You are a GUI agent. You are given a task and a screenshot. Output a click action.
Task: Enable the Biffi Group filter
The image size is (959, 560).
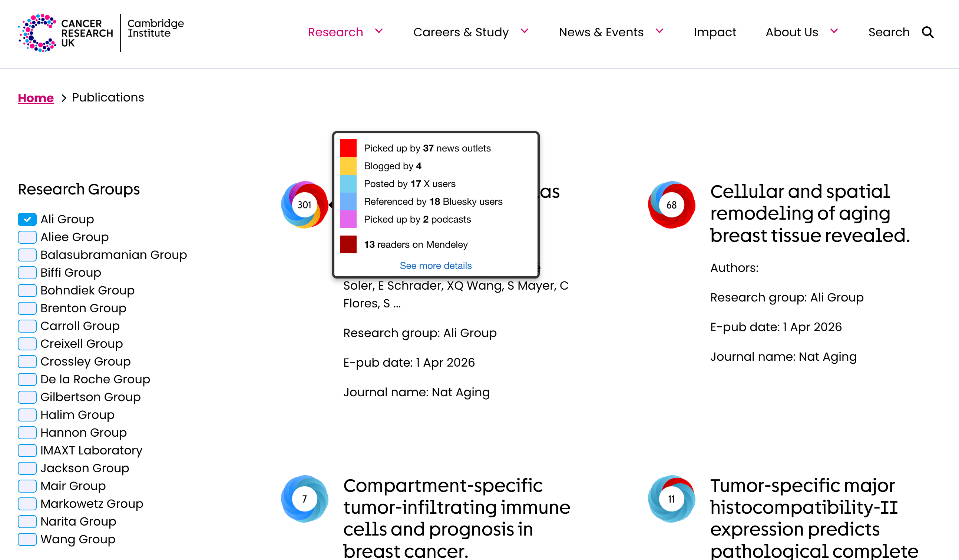27,273
